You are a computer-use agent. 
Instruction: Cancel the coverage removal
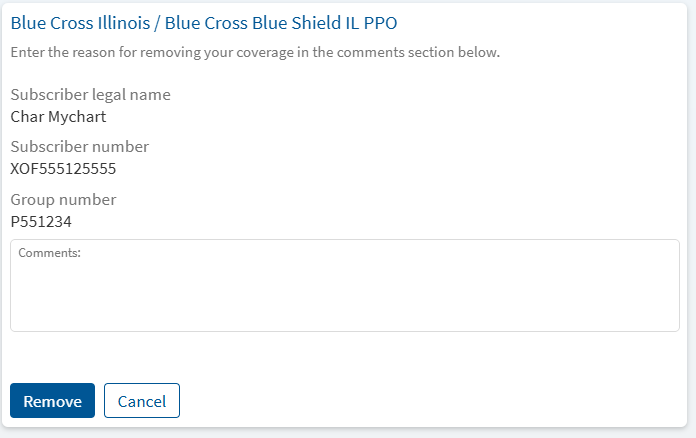142,400
